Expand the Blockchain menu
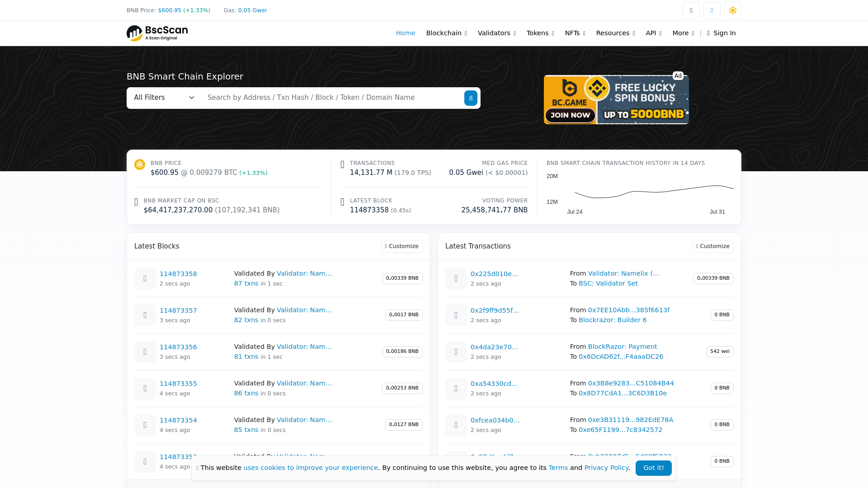The height and width of the screenshot is (488, 868). tap(446, 33)
